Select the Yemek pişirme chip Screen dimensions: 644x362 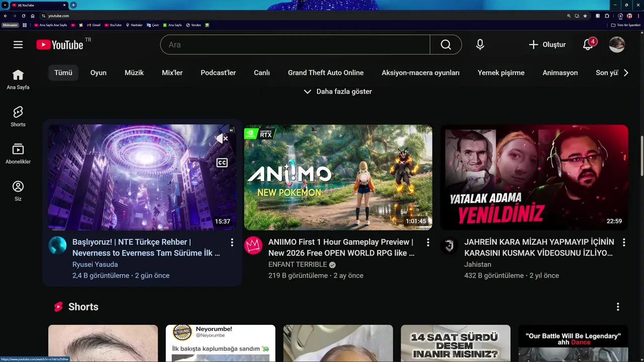coord(501,73)
